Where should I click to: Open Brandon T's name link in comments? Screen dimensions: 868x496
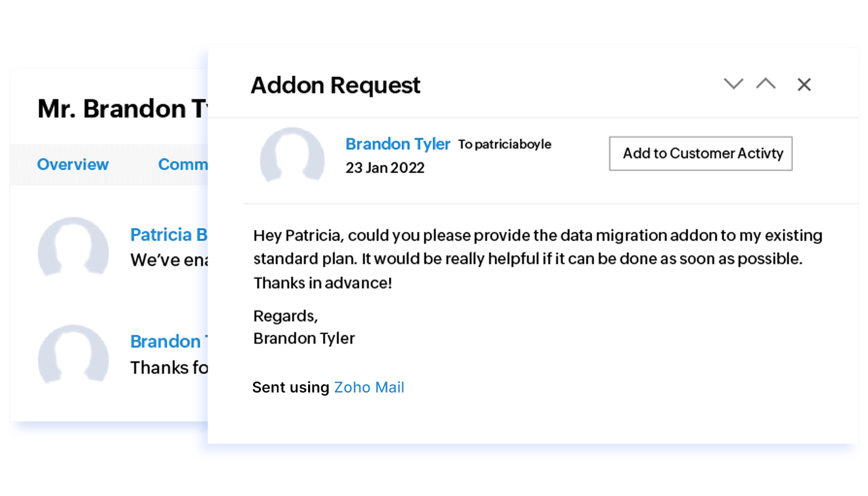pos(166,342)
